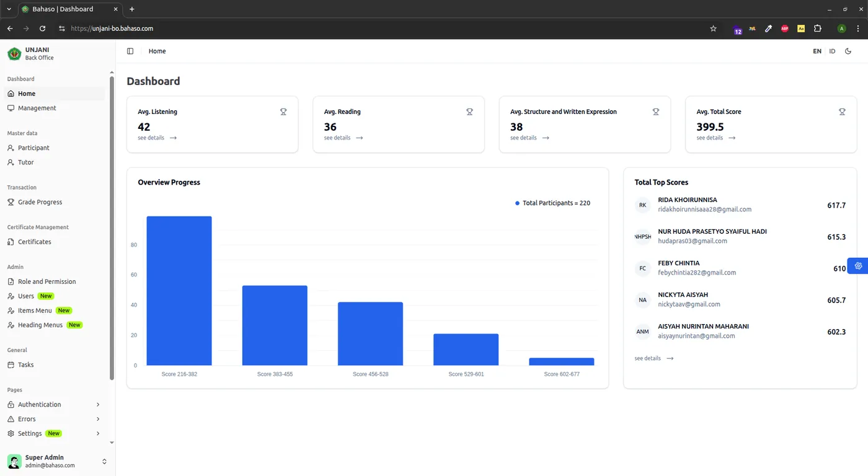This screenshot has width=868, height=476.
Task: Bookmark this page with the star icon
Action: point(713,29)
